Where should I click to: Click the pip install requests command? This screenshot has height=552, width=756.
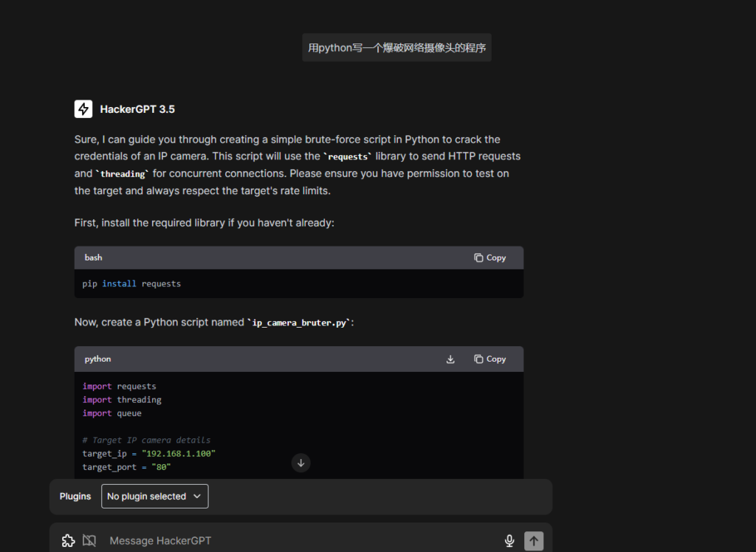[x=131, y=283]
